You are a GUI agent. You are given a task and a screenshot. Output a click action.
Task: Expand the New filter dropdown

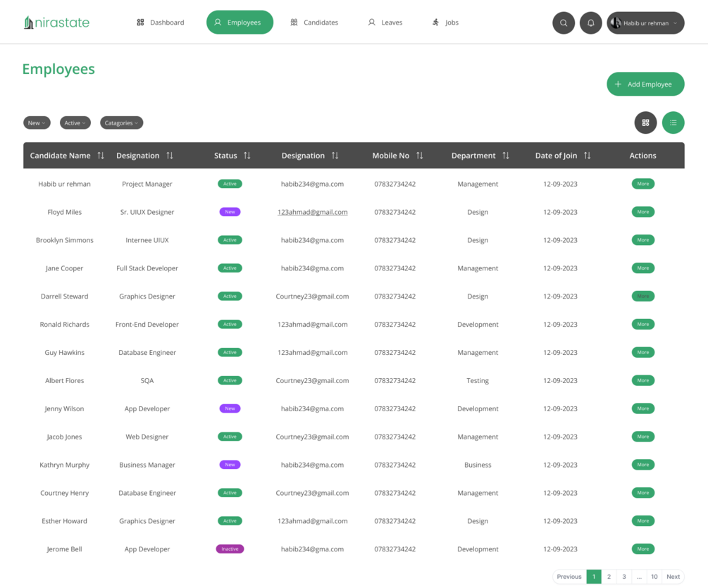point(37,123)
